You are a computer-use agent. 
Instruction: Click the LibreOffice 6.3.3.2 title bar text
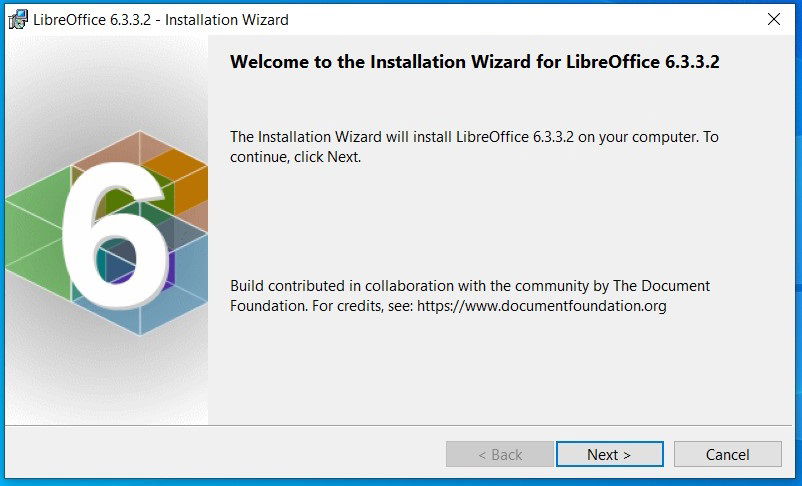(161, 20)
